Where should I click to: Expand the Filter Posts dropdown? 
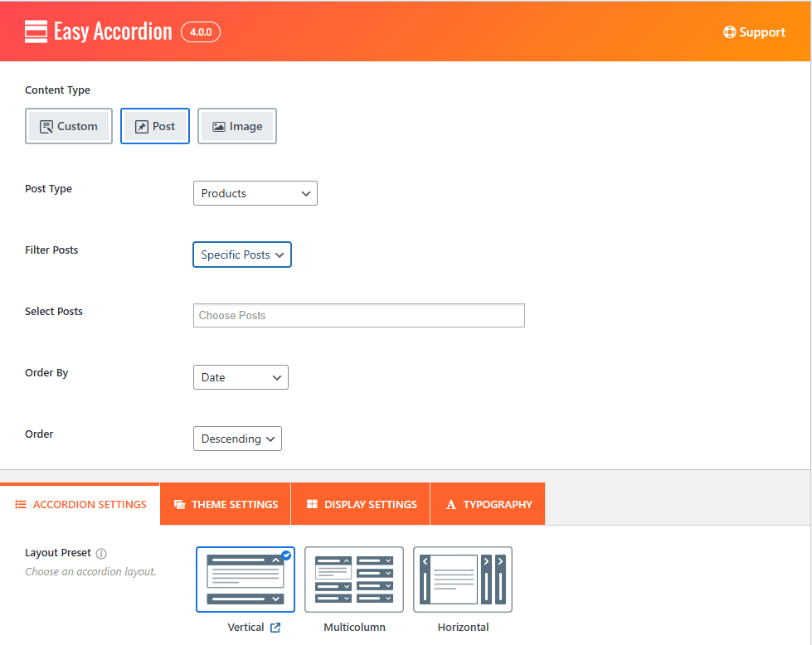241,255
